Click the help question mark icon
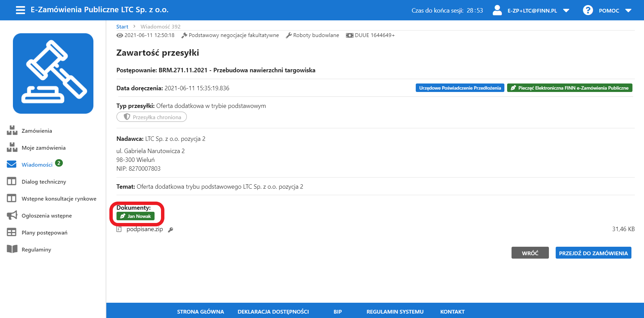This screenshot has width=644, height=318. coord(588,10)
